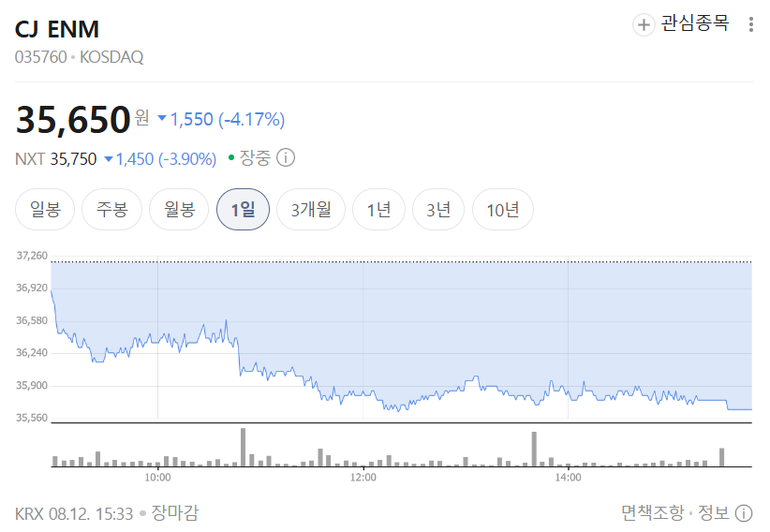Open the 정보 link at bottom right
This screenshot has width=770, height=532.
pos(714,513)
